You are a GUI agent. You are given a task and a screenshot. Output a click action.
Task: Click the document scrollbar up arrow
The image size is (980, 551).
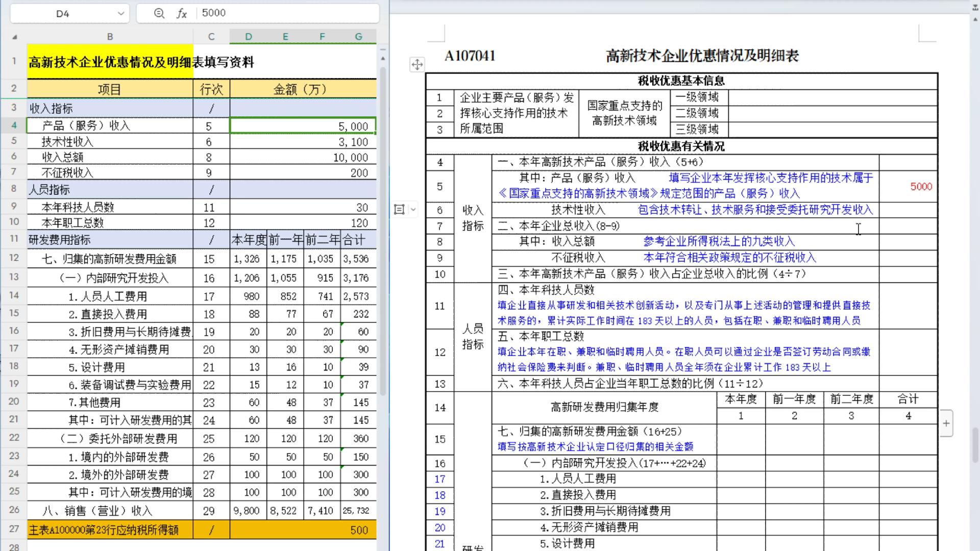975,19
